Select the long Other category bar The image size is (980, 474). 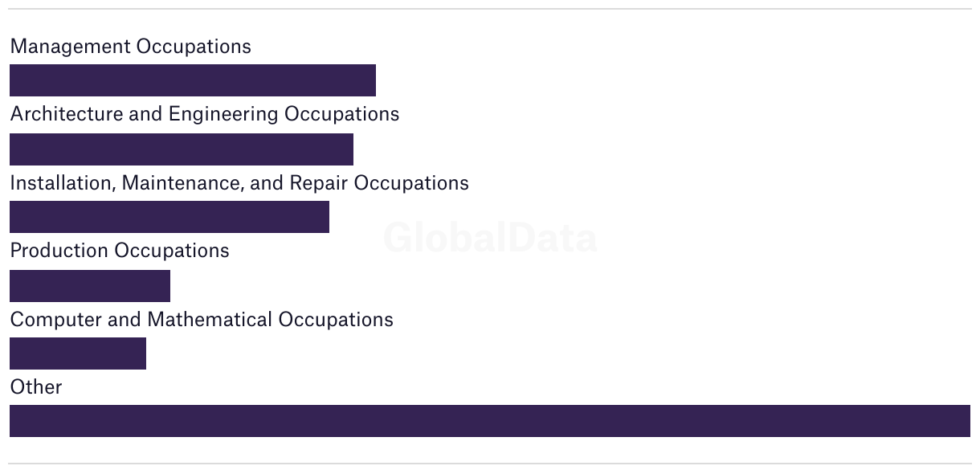(x=490, y=421)
